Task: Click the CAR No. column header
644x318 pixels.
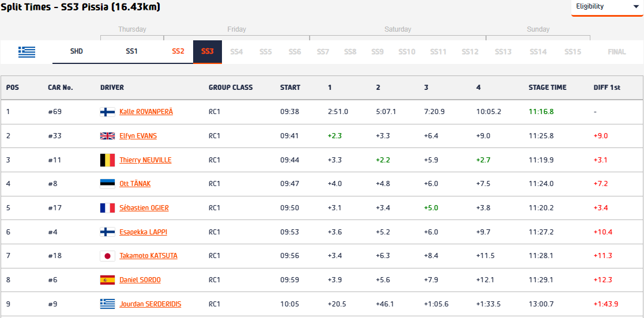Action: click(x=61, y=88)
